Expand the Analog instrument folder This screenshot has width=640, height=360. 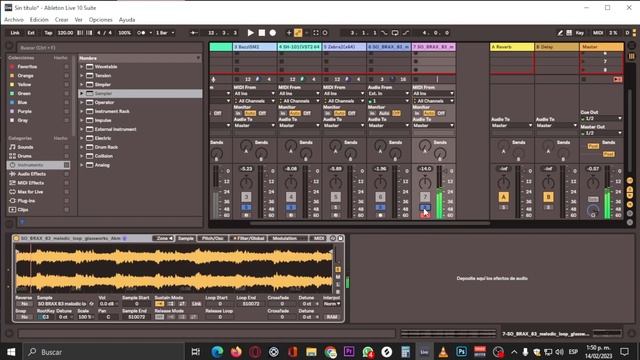[x=82, y=165]
